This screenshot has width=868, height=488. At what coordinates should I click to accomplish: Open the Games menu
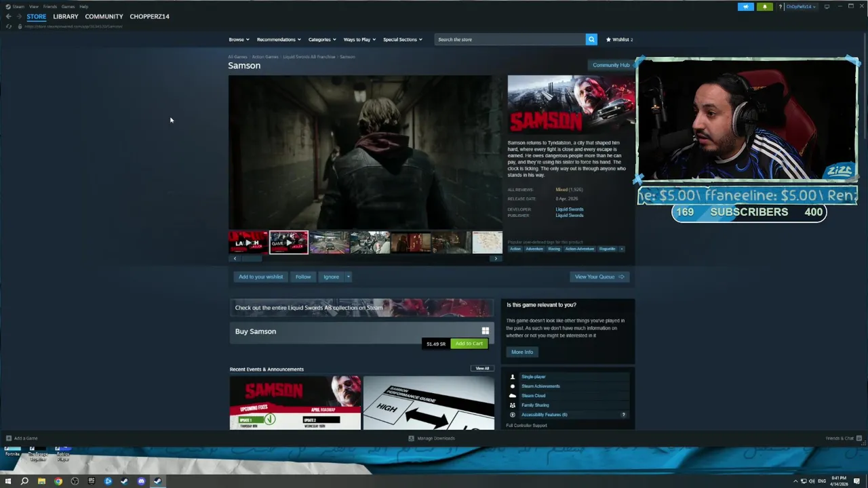click(x=68, y=7)
